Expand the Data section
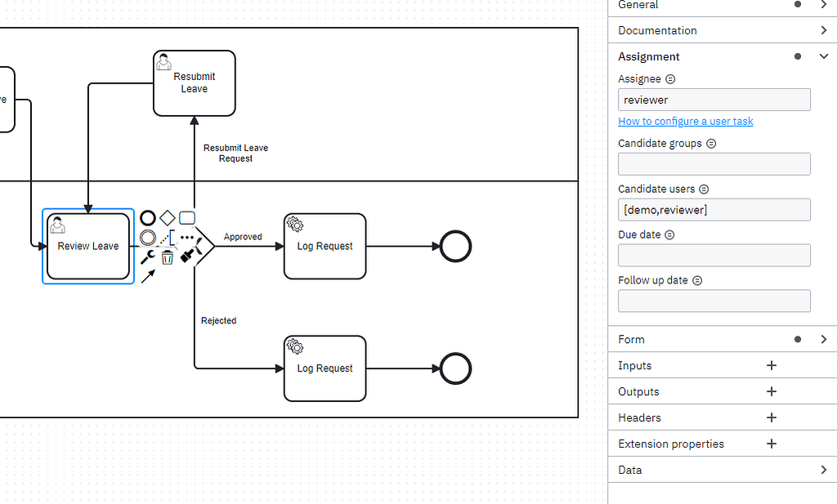This screenshot has width=837, height=504. point(823,470)
